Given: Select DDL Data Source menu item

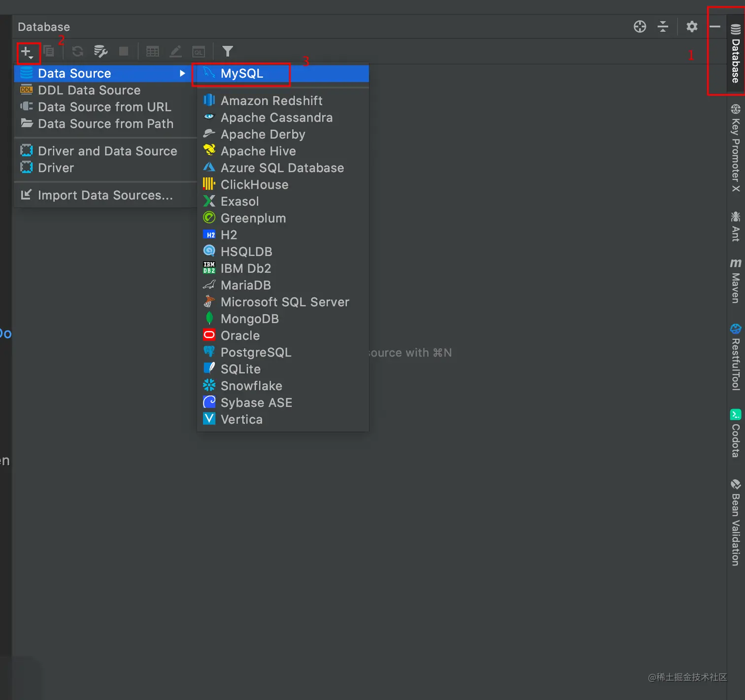Looking at the screenshot, I should pyautogui.click(x=105, y=90).
